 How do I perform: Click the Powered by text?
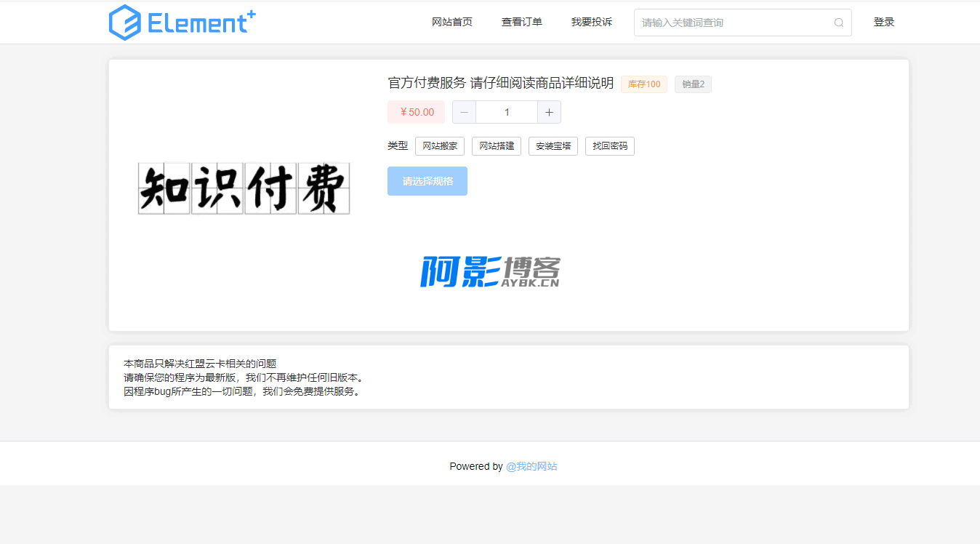pyautogui.click(x=476, y=466)
